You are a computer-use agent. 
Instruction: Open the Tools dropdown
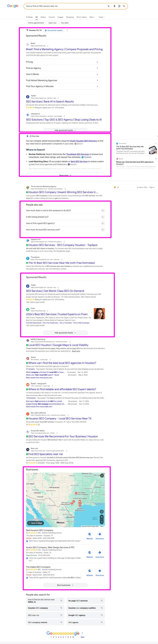[101, 17]
